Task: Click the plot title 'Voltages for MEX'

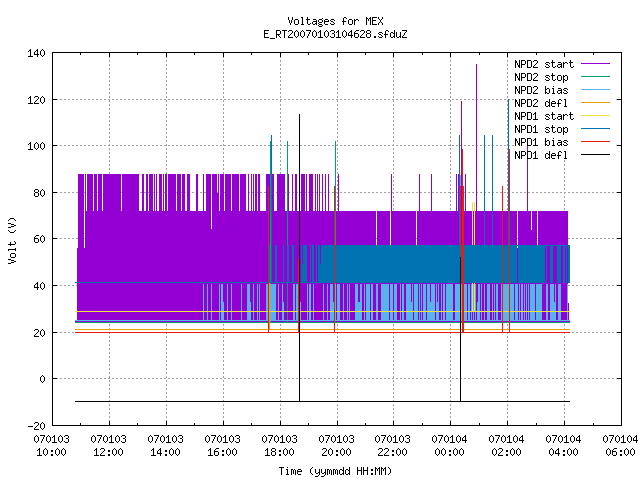Action: click(335, 21)
